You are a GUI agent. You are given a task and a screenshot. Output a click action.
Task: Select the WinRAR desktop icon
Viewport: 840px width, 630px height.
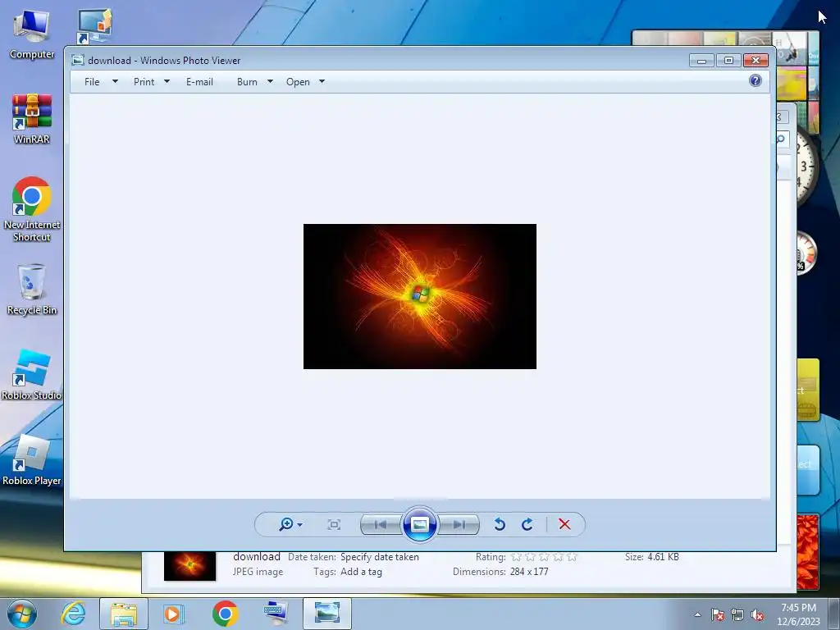[32, 119]
